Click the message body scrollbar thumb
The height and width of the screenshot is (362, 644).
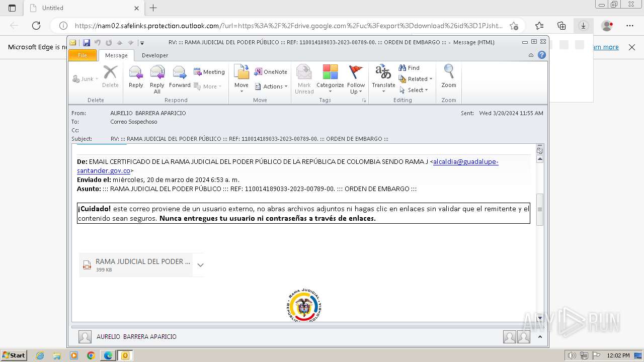point(540,209)
